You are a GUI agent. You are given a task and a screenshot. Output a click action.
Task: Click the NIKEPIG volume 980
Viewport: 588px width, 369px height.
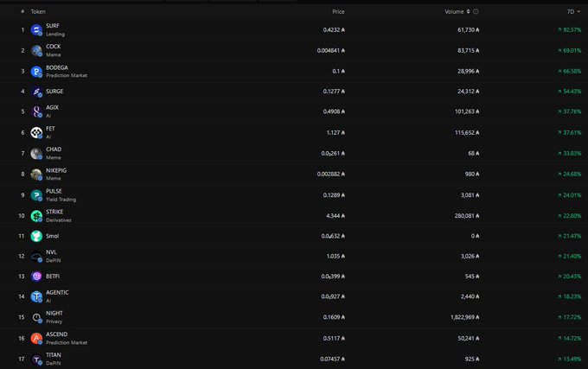[472, 175]
